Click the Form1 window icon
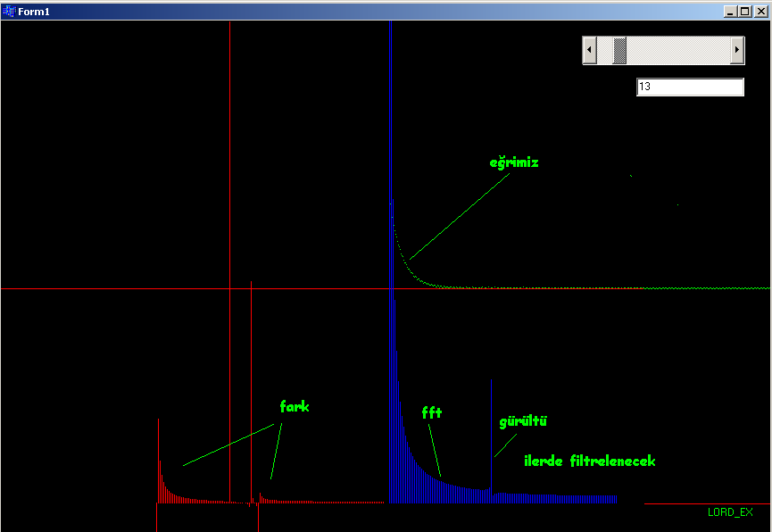Image resolution: width=772 pixels, height=532 pixels. (x=9, y=12)
